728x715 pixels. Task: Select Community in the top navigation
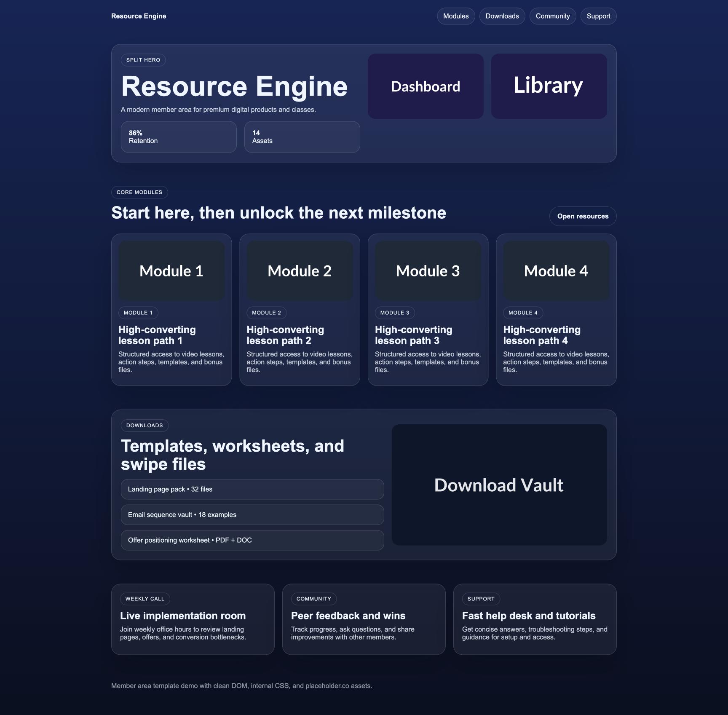pyautogui.click(x=552, y=16)
